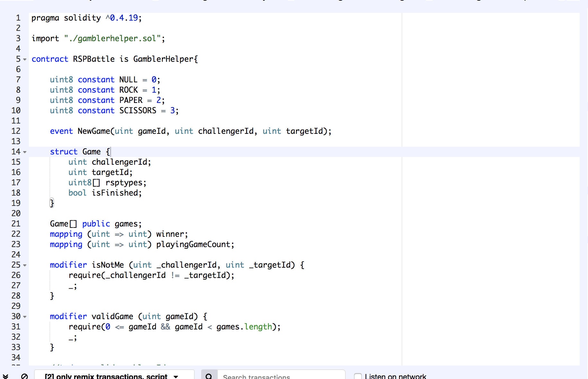Click 'games.length' in validGame require
Viewport: 588px width, 379px height.
tap(244, 327)
